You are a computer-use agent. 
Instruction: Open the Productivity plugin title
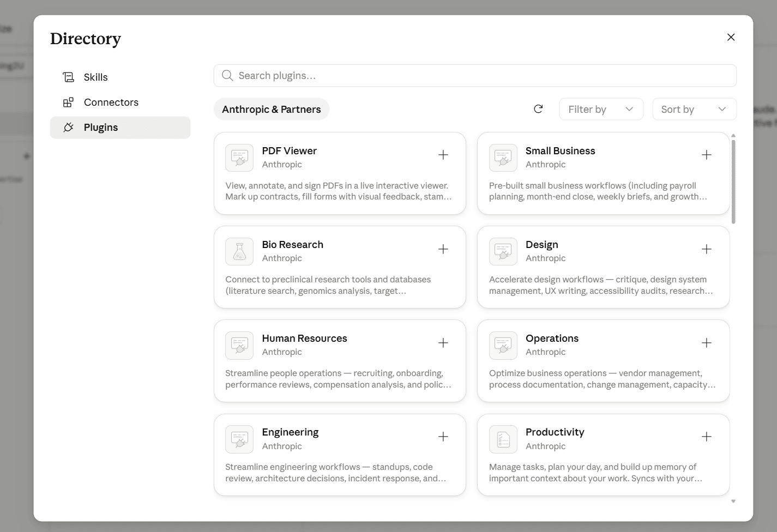555,432
